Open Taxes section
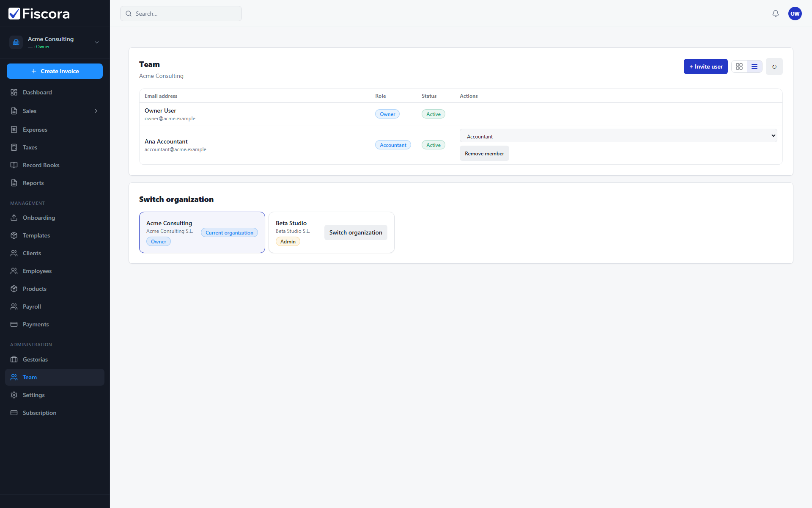Image resolution: width=812 pixels, height=508 pixels. click(55, 147)
